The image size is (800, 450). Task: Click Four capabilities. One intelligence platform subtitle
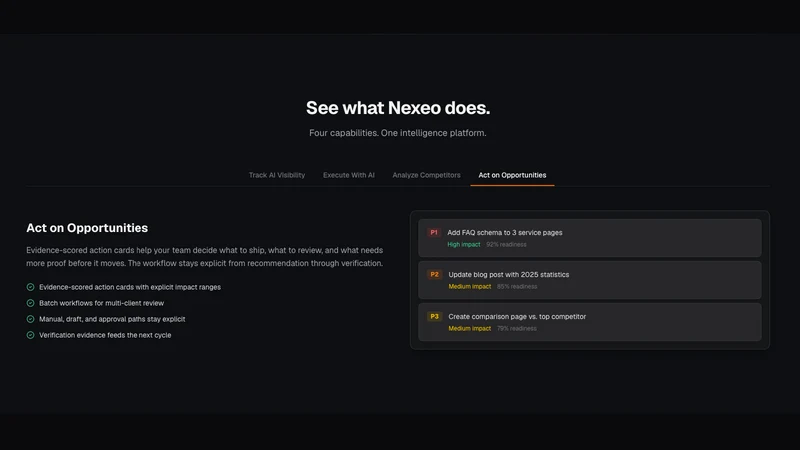point(397,133)
